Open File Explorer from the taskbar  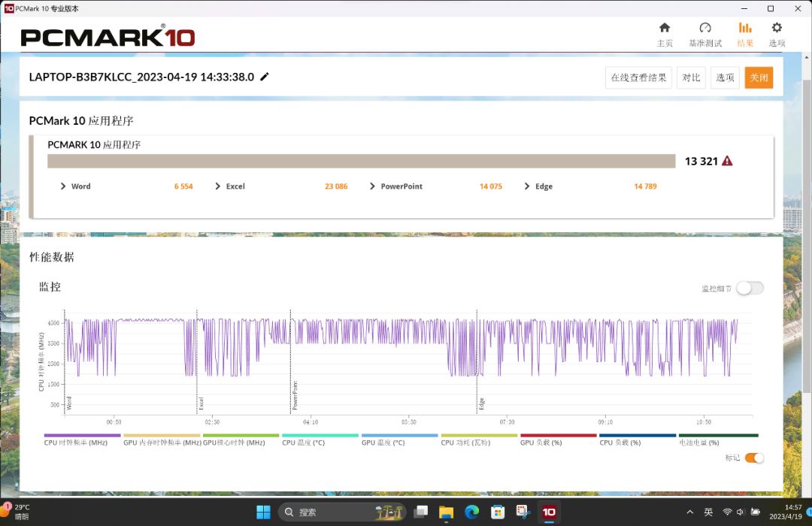[x=446, y=512]
